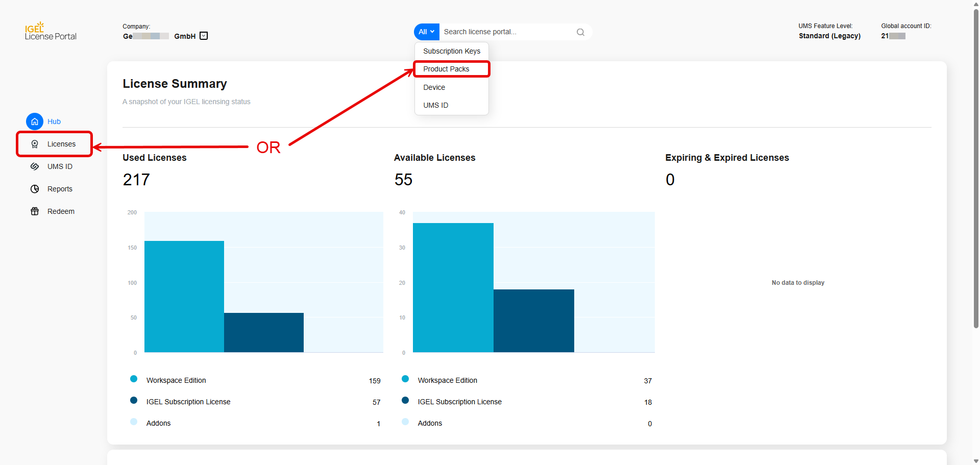Click the magnifier icon in search bar
Screen dimensions: 980x465
click(580, 32)
